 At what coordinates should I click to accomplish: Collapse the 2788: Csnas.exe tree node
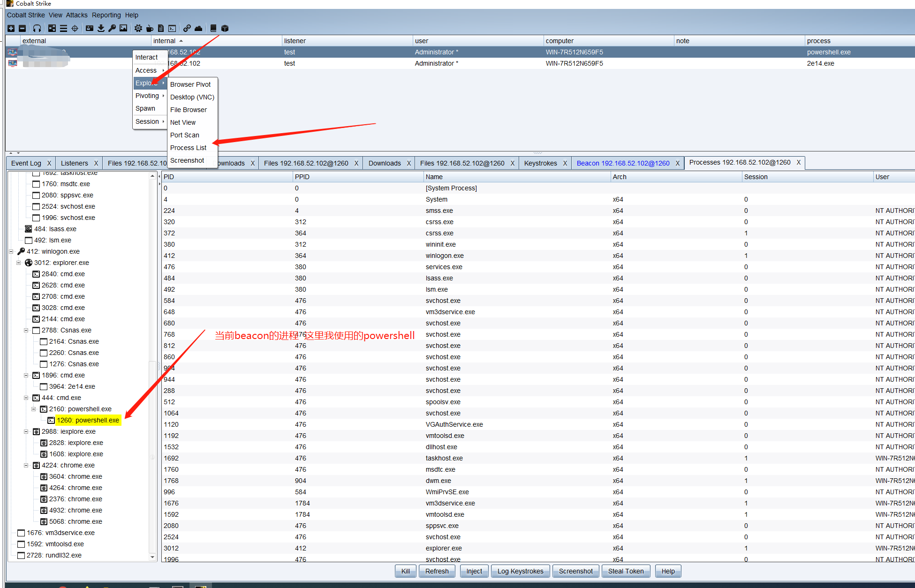[26, 330]
